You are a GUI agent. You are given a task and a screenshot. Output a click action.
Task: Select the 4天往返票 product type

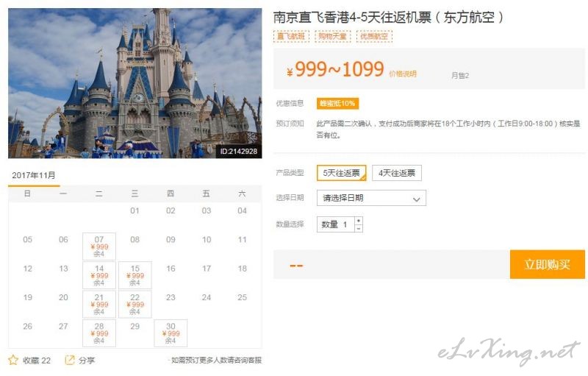(397, 173)
